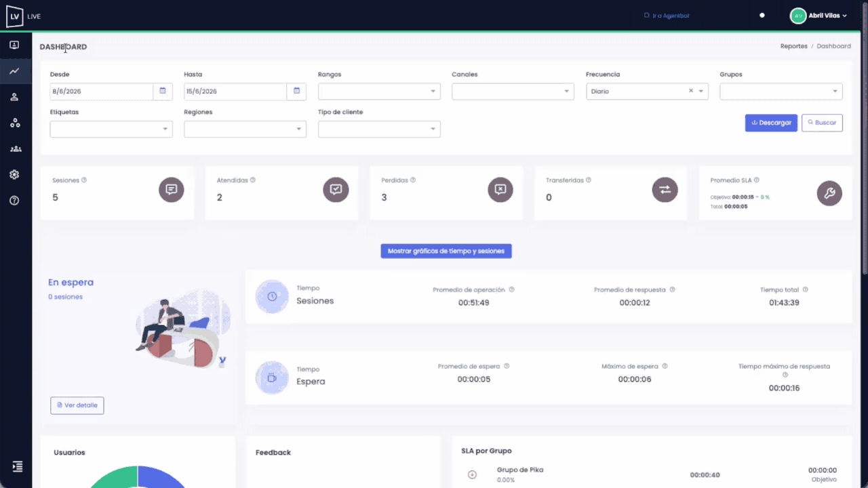Click the Abril Vilas avatar

pyautogui.click(x=798, y=16)
